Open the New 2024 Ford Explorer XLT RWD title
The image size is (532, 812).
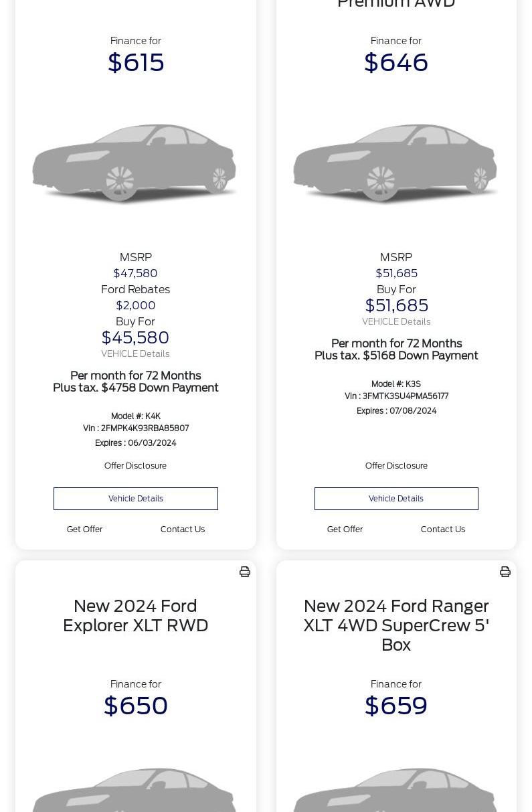coord(136,616)
